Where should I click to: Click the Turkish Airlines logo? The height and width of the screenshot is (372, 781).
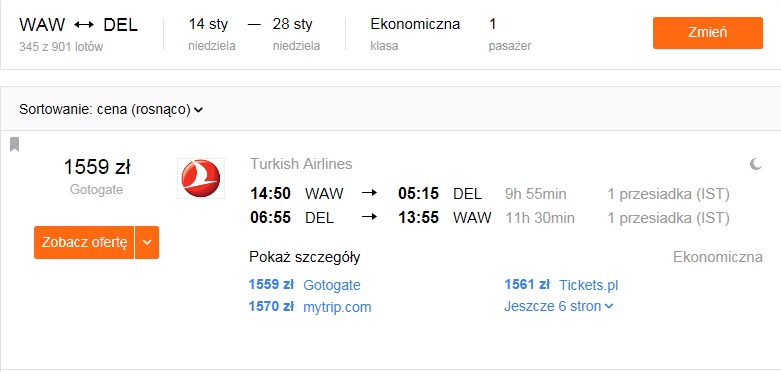tap(201, 178)
